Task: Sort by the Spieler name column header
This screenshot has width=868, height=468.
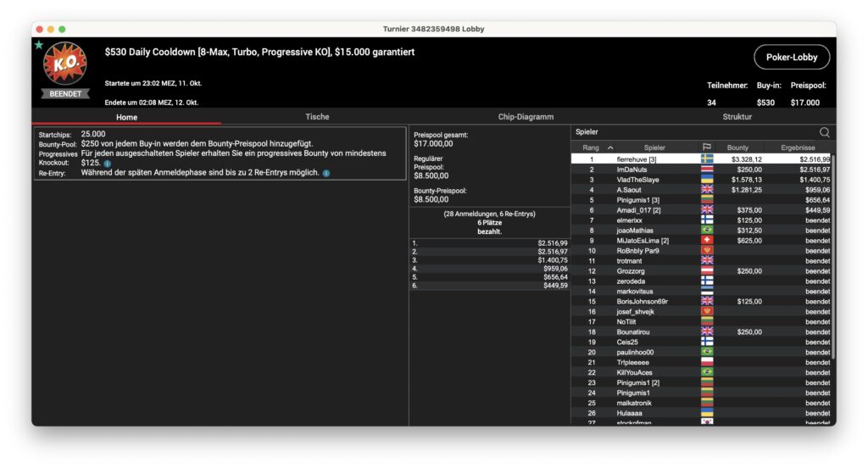Action: pyautogui.click(x=654, y=148)
